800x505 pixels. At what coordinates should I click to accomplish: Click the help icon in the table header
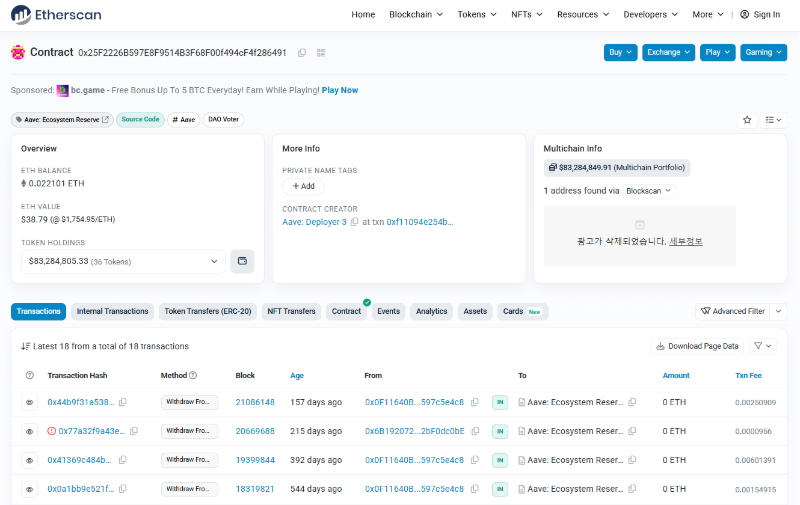pyautogui.click(x=30, y=375)
